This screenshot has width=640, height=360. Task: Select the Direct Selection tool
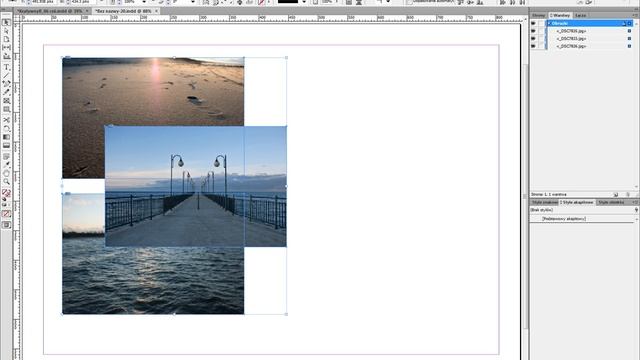click(7, 31)
